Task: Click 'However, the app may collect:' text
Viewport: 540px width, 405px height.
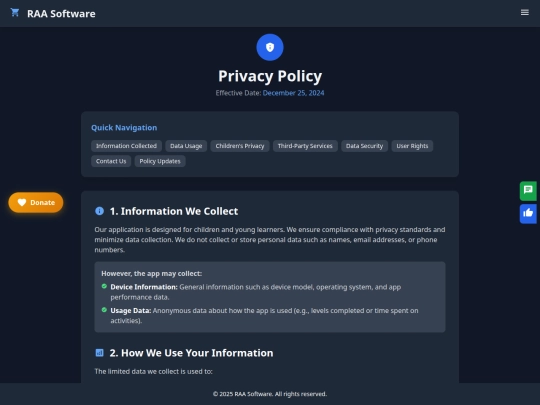Action: 152,273
